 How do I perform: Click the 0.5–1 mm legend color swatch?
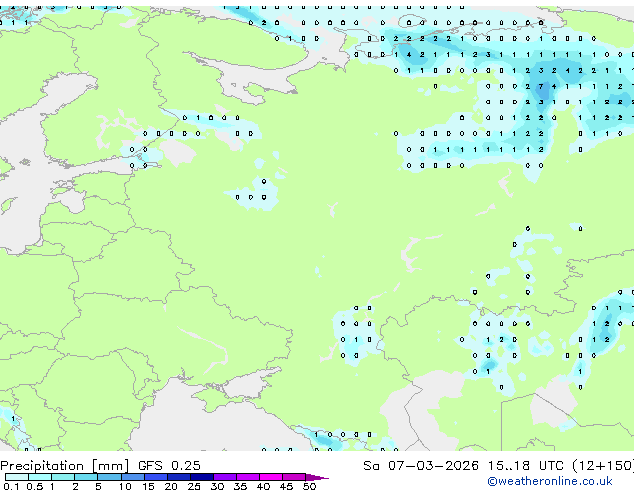coord(40,477)
